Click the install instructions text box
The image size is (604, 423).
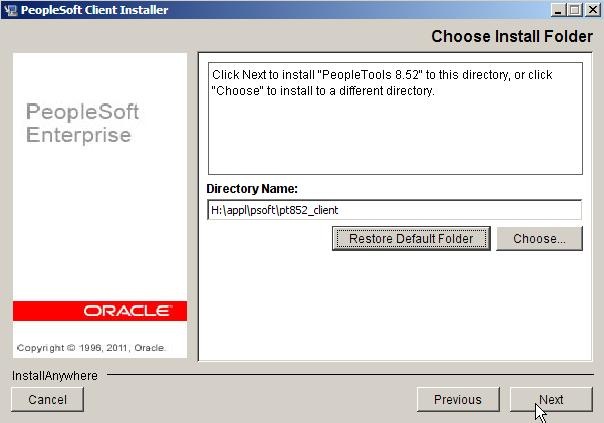395,118
